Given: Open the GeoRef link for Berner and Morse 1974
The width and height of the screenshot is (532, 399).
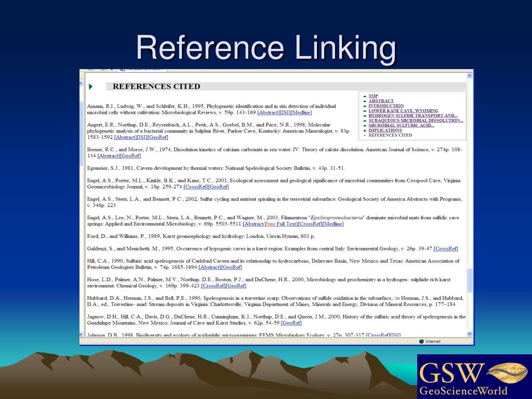Looking at the screenshot, I should point(130,156).
